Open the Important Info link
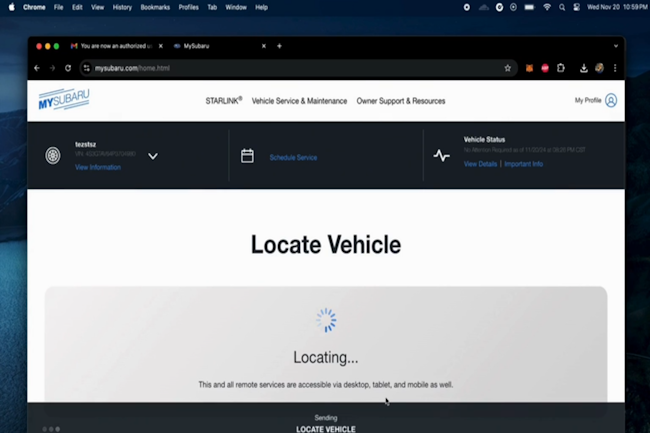Viewport: 650px width, 433px height. tap(524, 164)
